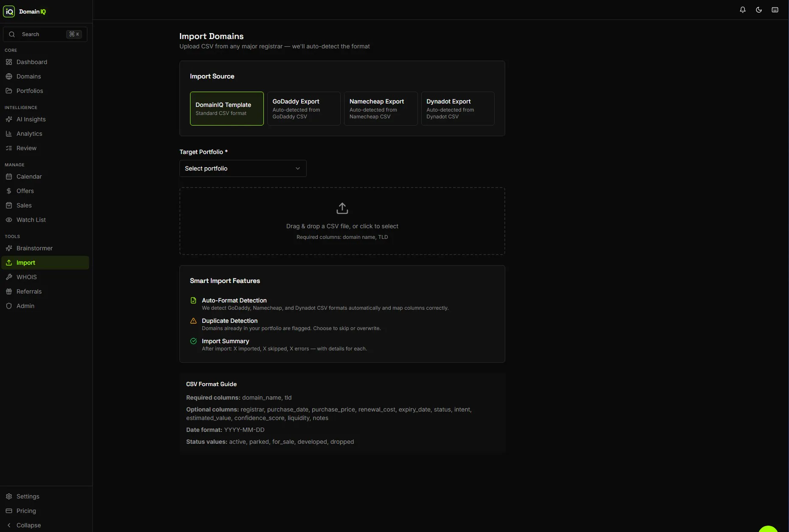
Task: Open Watch List page
Action: point(45,220)
